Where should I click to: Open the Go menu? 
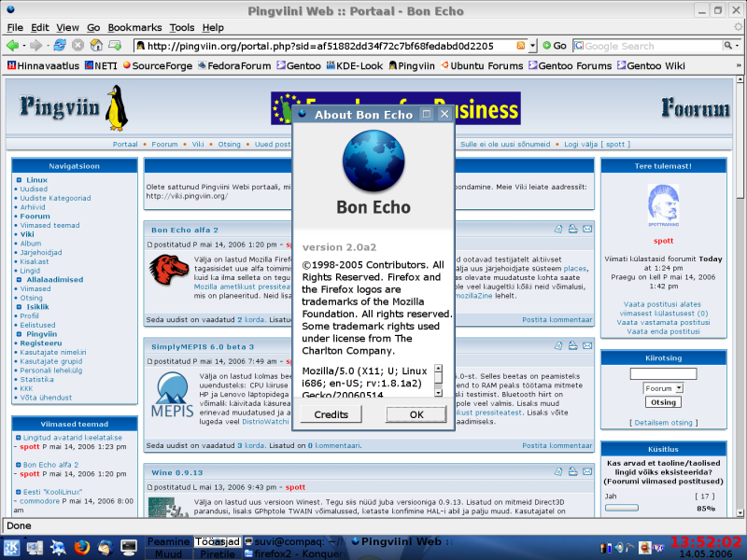[x=93, y=28]
